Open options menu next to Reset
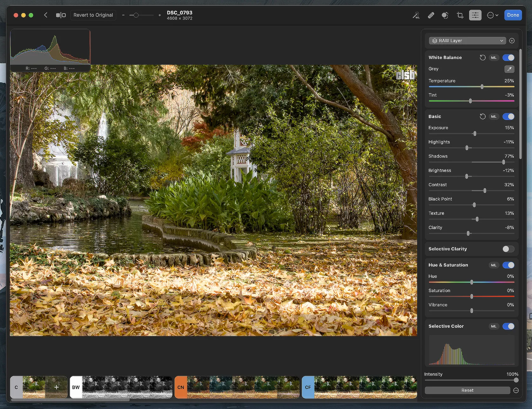 [516, 391]
